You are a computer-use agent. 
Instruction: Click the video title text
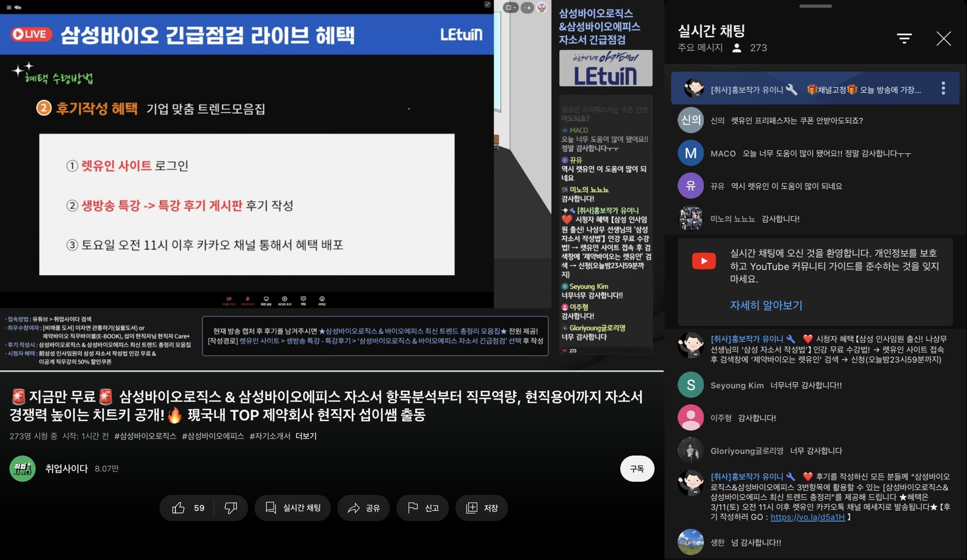pyautogui.click(x=326, y=406)
